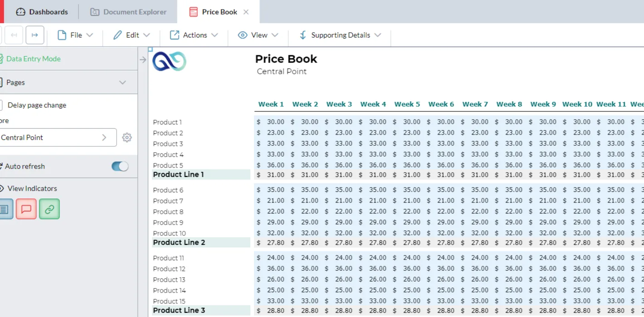644x317 pixels.
Task: Click the Pages section header
Action: [x=68, y=82]
